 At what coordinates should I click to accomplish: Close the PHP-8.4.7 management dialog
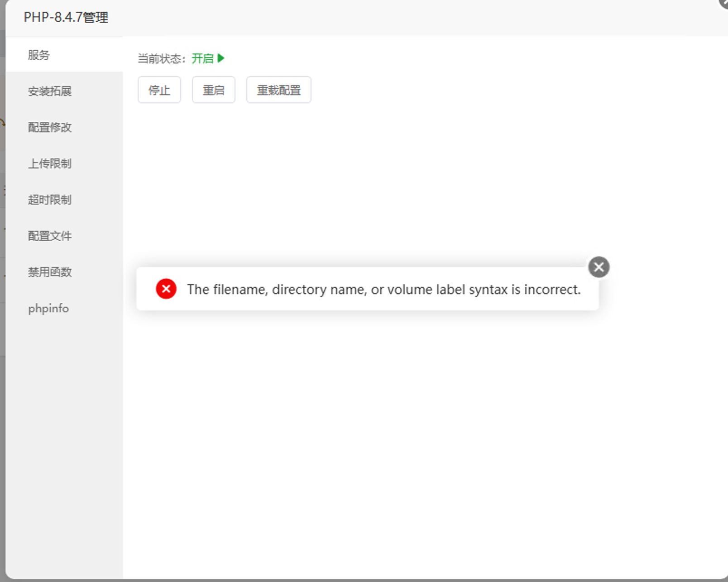(723, 4)
